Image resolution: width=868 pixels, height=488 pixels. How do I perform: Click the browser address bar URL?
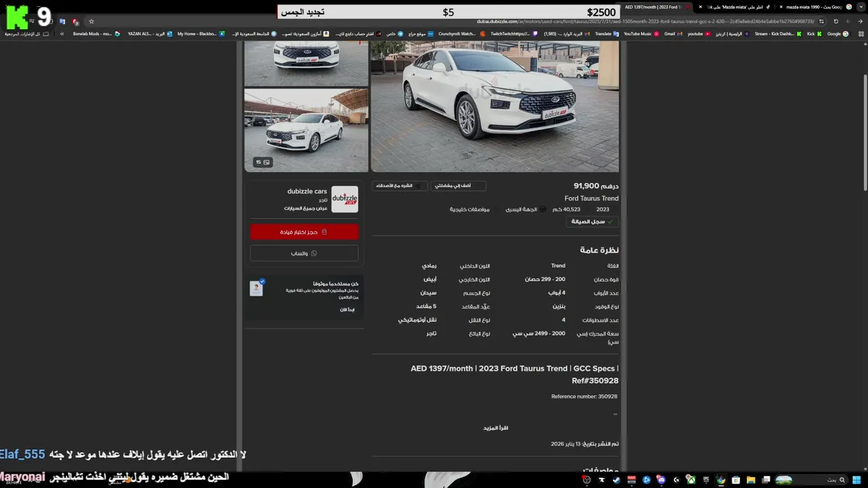point(644,22)
